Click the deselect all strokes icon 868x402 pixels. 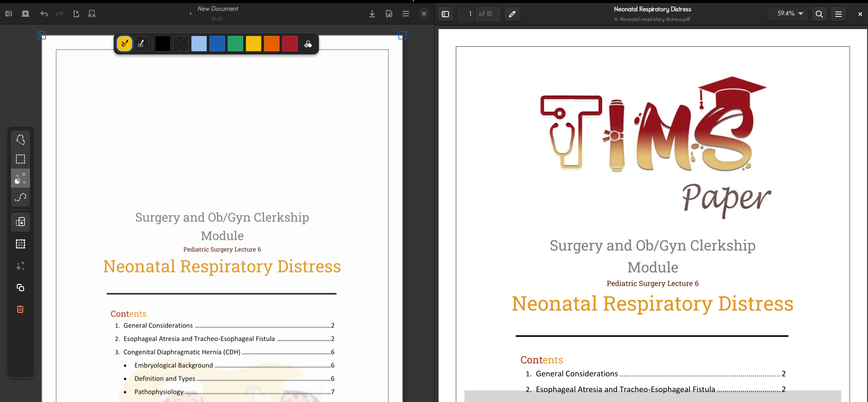click(x=20, y=266)
